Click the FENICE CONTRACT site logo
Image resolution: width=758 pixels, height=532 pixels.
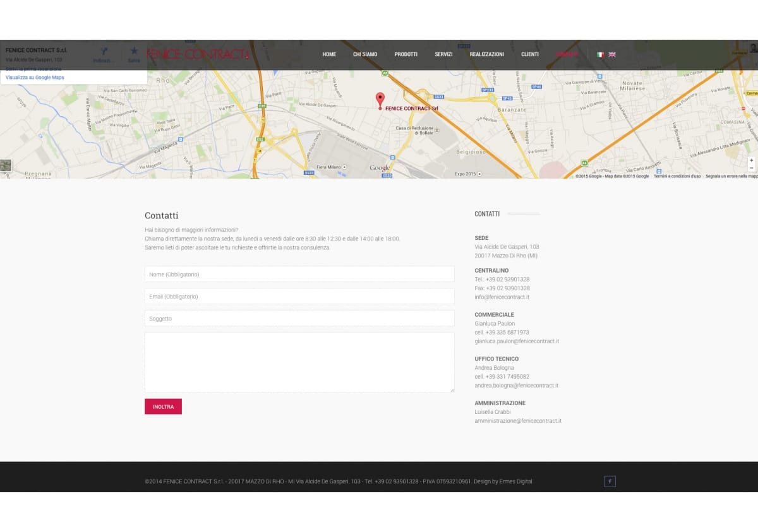pos(197,54)
